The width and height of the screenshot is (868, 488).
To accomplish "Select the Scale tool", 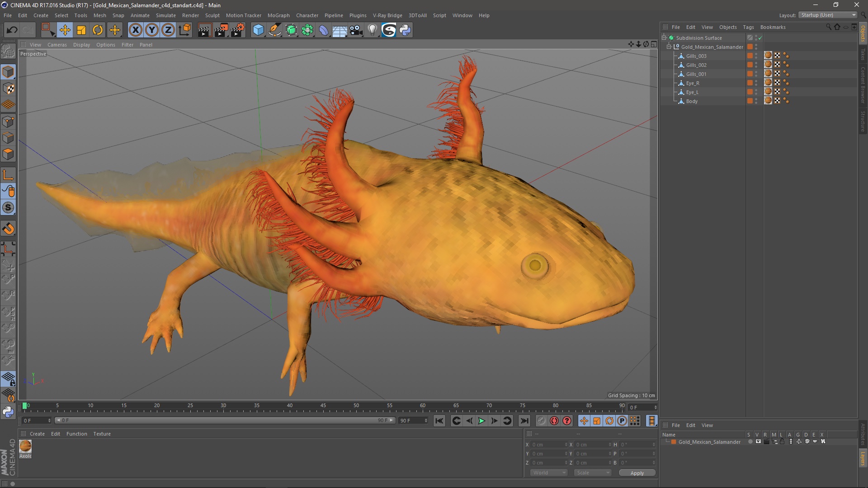I will 81,30.
